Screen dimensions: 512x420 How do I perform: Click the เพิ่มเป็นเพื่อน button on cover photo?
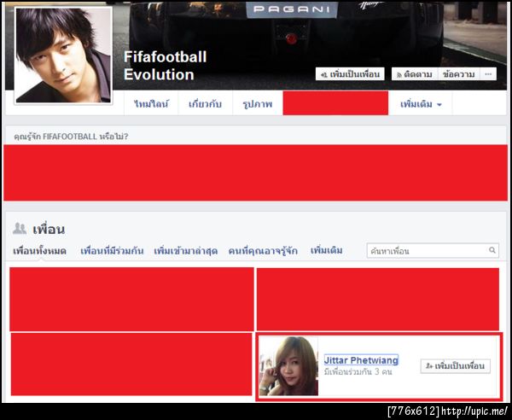[x=350, y=74]
